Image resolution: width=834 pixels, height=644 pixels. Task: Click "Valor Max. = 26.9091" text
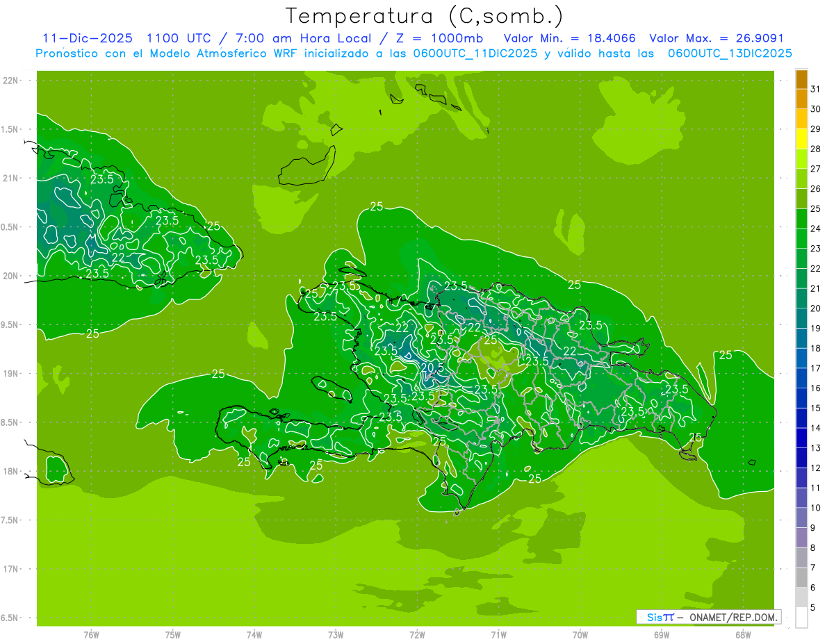point(717,38)
